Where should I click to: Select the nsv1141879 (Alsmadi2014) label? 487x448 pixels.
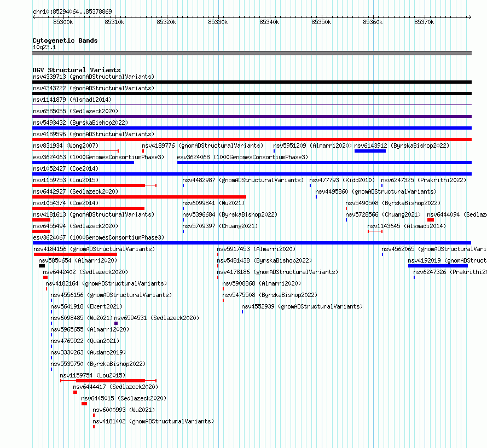(x=72, y=100)
